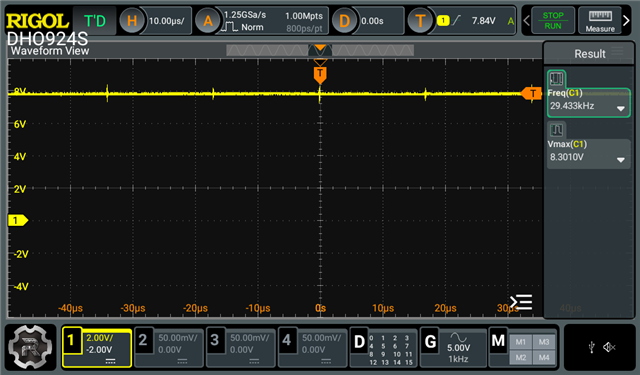640x375 pixels.
Task: Open the Trigger T icon
Action: 420,20
